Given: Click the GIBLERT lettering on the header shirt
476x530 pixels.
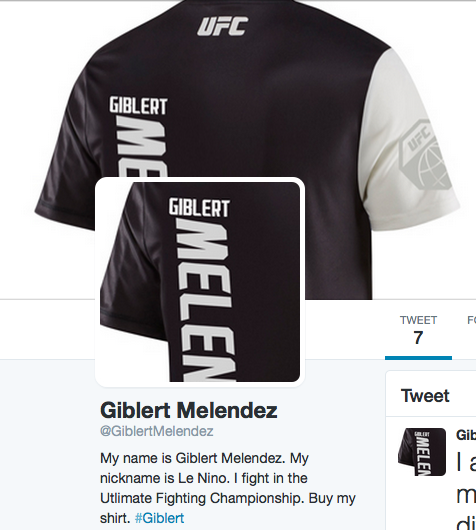Looking at the screenshot, I should (138, 106).
